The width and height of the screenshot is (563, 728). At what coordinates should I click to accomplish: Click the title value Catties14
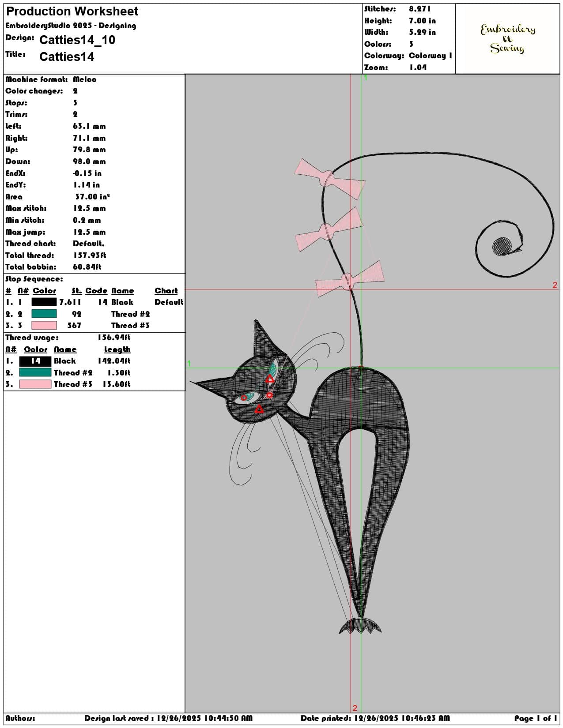coord(67,56)
